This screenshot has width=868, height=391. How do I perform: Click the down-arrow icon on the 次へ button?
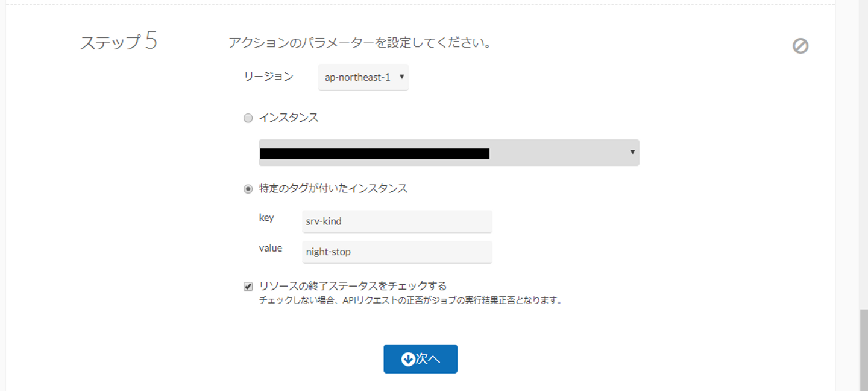pos(408,359)
